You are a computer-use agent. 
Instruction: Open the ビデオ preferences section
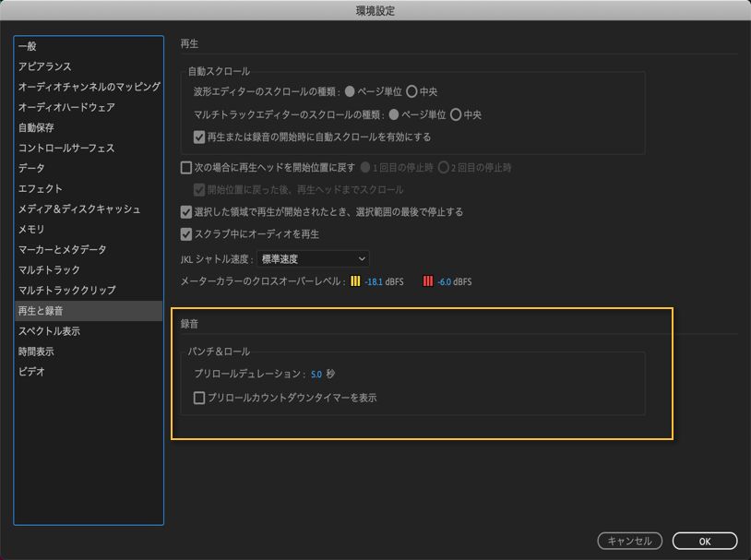point(33,373)
